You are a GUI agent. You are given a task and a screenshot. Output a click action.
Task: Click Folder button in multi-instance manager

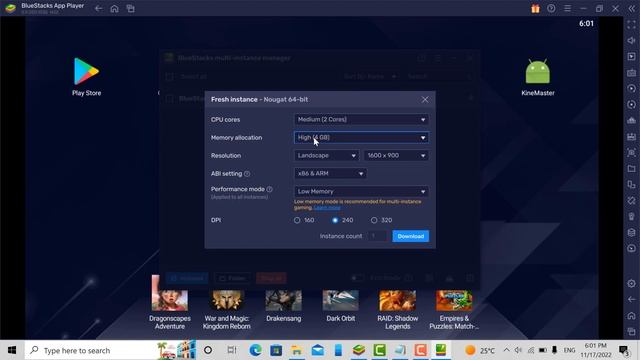(233, 278)
